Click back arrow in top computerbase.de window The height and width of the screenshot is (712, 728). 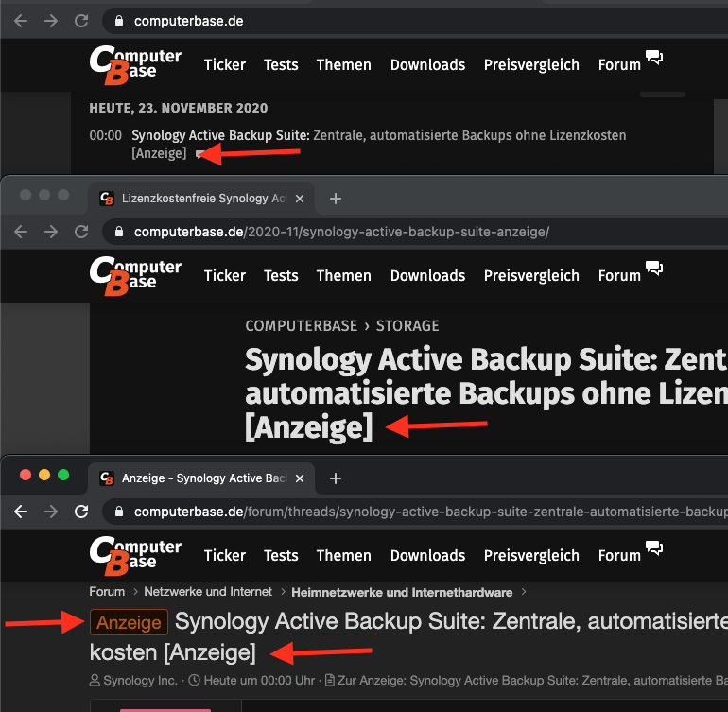(x=21, y=21)
